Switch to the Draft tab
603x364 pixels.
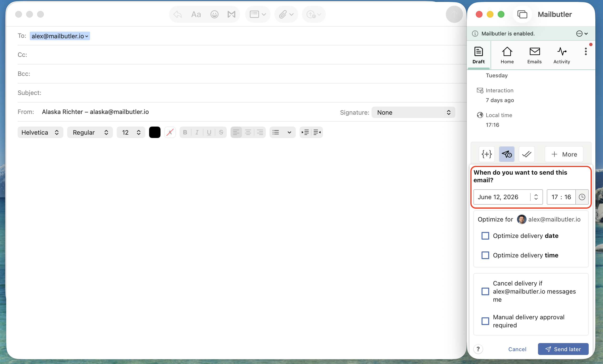tap(478, 55)
